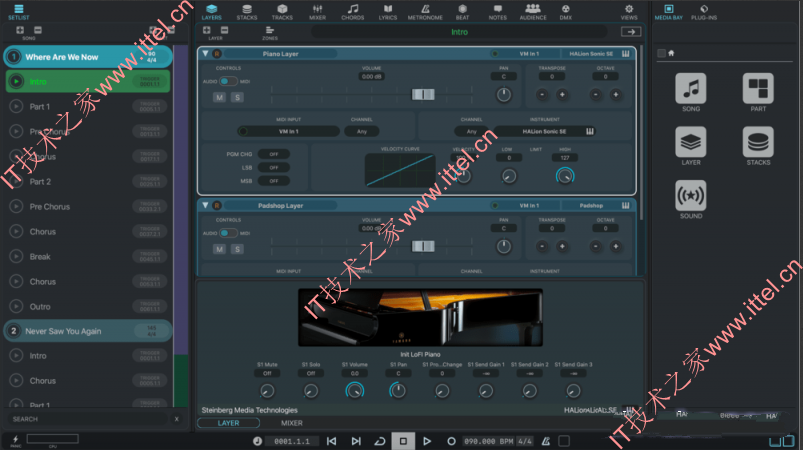The height and width of the screenshot is (450, 803).
Task: Open the MIDI input channel Any dropdown
Action: (x=362, y=132)
